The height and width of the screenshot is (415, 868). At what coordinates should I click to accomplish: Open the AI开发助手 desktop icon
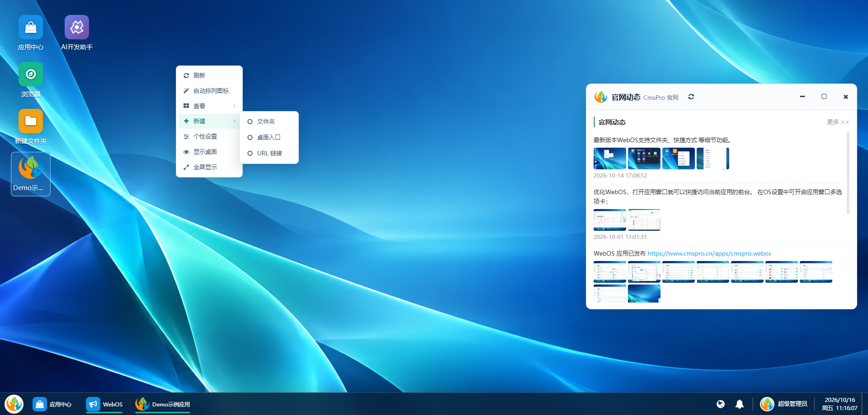77,33
